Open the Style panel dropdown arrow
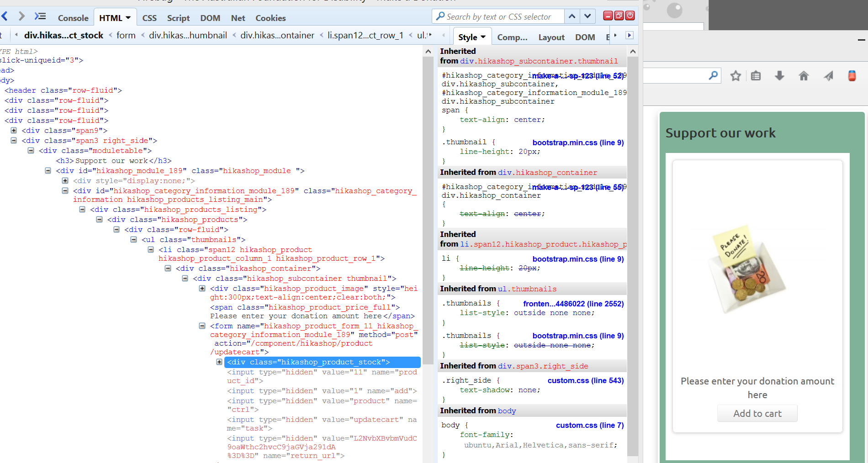Viewport: 868px width, 463px height. pyautogui.click(x=483, y=37)
